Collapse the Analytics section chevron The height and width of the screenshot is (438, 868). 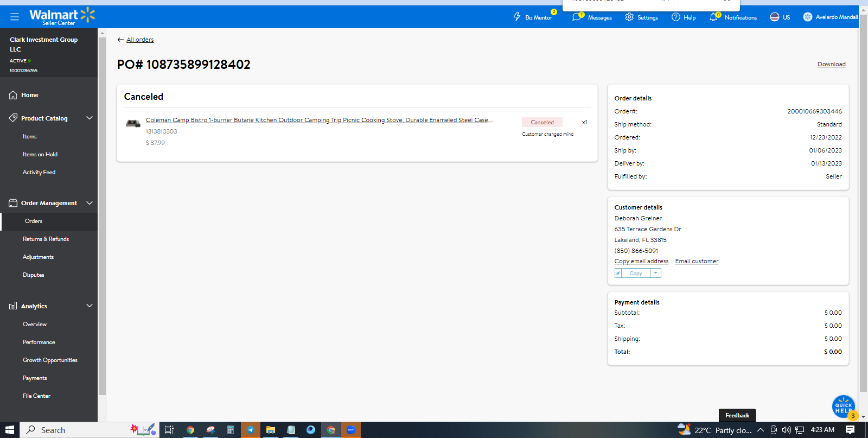(90, 306)
